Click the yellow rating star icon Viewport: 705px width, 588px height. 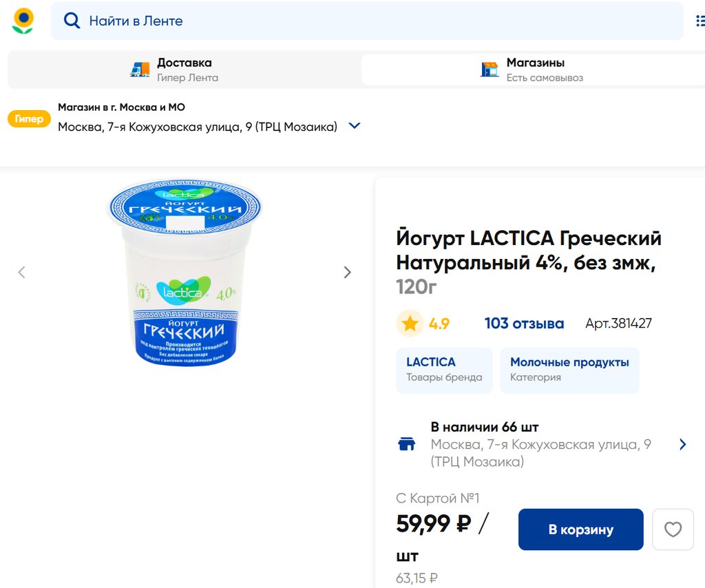click(x=410, y=324)
